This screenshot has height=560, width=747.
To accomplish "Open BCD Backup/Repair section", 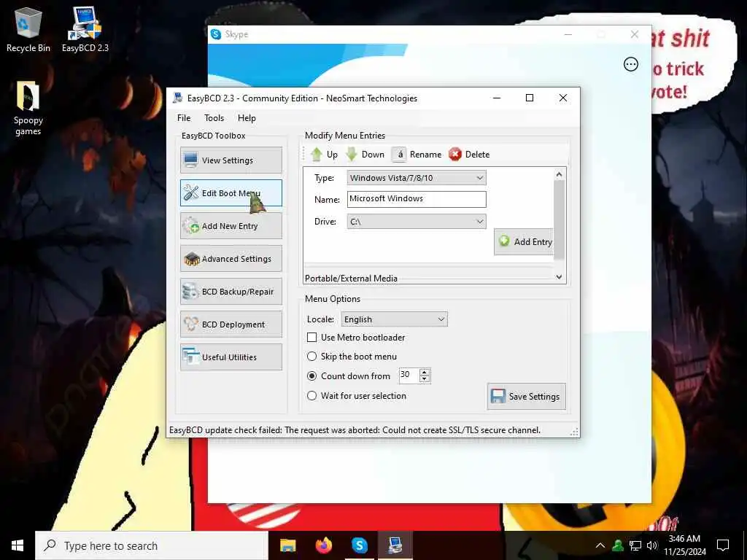I will pyautogui.click(x=231, y=292).
